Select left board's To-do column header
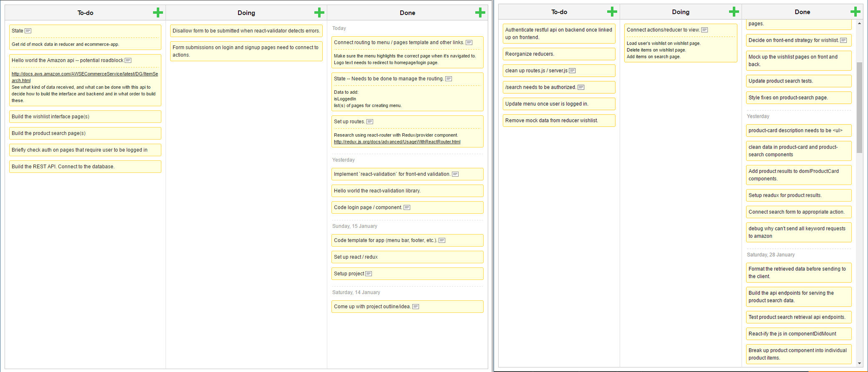The height and width of the screenshot is (372, 868). click(85, 13)
